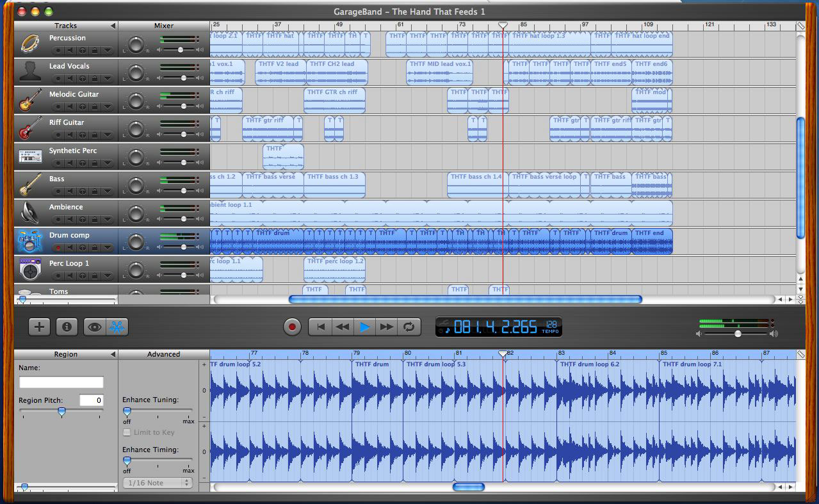Viewport: 819px width, 504px height.
Task: Click the Enhance Tuning slider handle
Action: click(x=127, y=412)
